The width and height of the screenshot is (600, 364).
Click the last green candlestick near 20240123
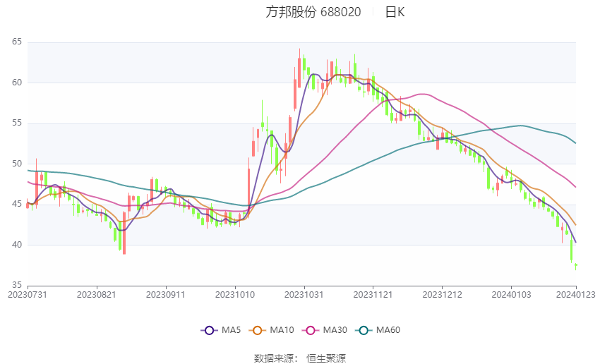point(575,266)
